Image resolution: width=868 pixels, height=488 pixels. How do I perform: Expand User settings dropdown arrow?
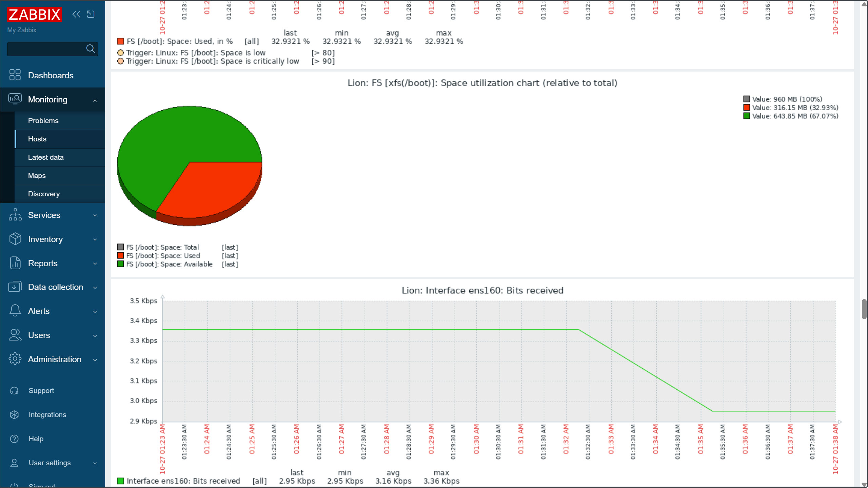pyautogui.click(x=95, y=463)
